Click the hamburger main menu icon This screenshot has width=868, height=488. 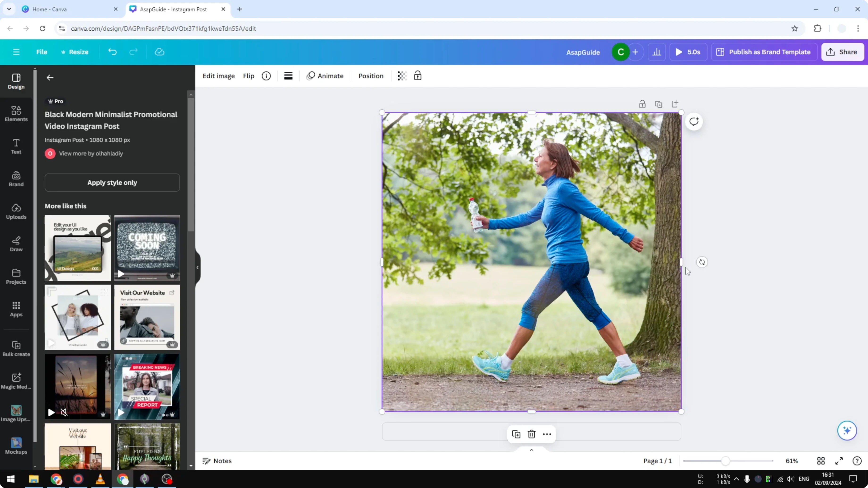(16, 52)
